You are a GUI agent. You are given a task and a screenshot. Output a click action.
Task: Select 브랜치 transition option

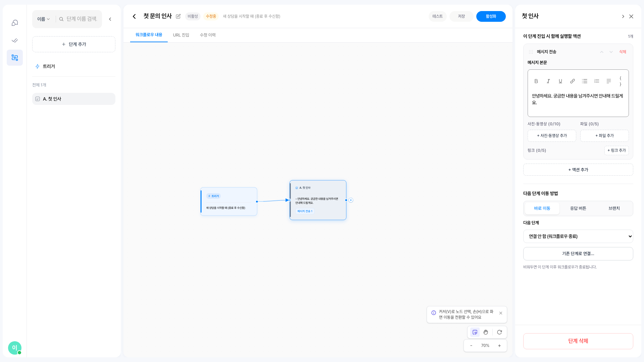pos(614,208)
